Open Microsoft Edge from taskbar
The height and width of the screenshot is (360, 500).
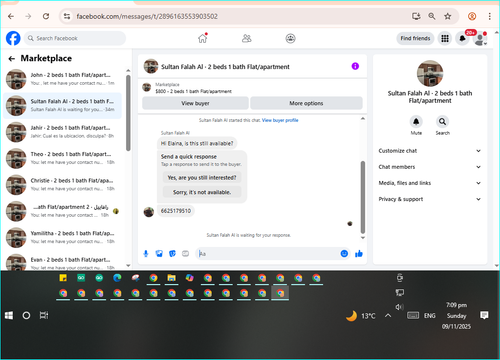coord(117,278)
